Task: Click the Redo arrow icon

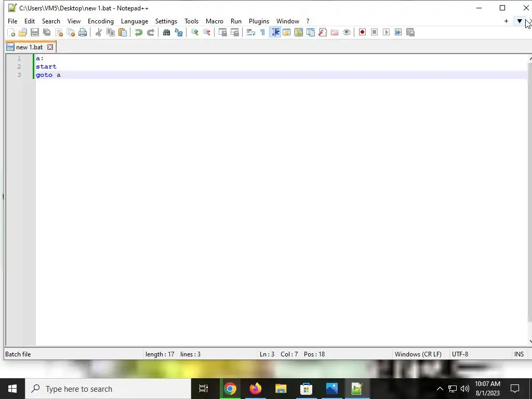Action: tap(150, 32)
